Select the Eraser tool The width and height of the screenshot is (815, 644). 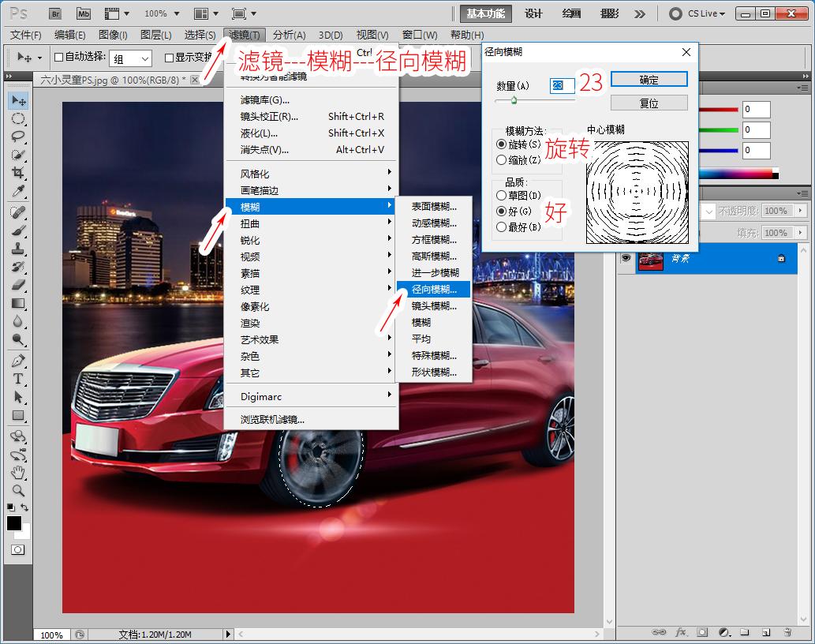18,285
